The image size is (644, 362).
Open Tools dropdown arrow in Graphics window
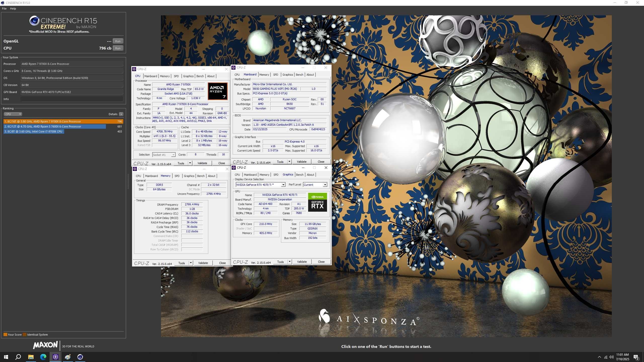click(290, 262)
